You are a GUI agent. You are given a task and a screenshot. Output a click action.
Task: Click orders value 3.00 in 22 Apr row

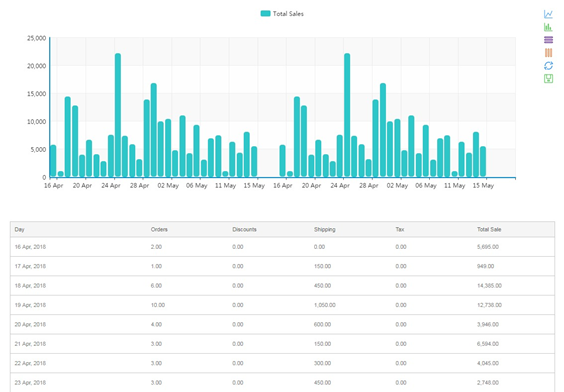coord(156,364)
